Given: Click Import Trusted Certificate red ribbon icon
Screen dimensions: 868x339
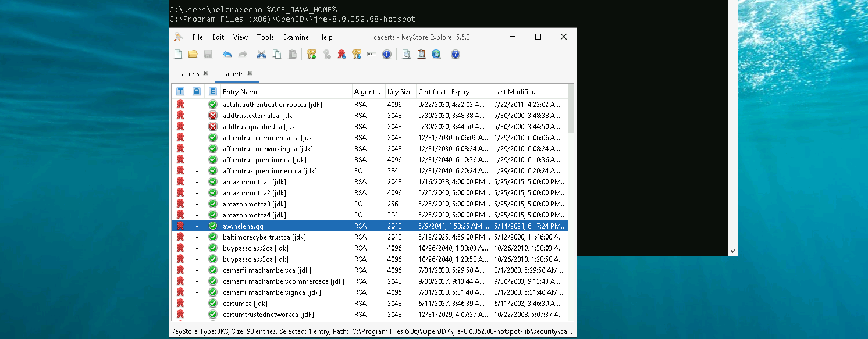Looking at the screenshot, I should pos(341,55).
